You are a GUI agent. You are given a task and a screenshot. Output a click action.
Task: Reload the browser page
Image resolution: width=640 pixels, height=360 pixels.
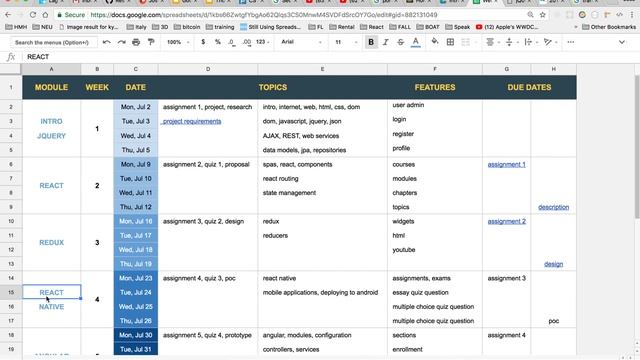[33, 15]
